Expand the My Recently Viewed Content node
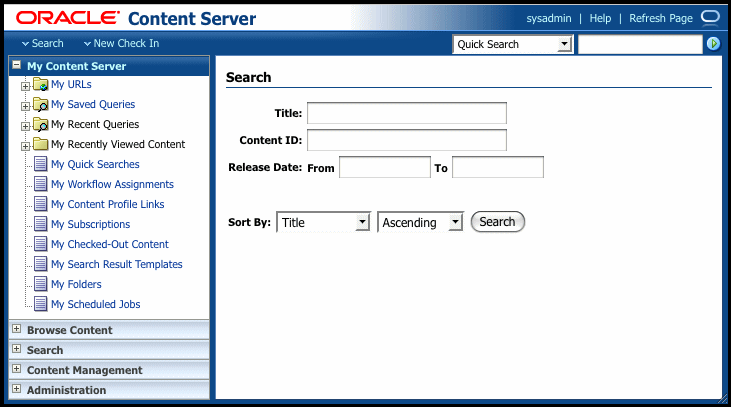 [25, 146]
